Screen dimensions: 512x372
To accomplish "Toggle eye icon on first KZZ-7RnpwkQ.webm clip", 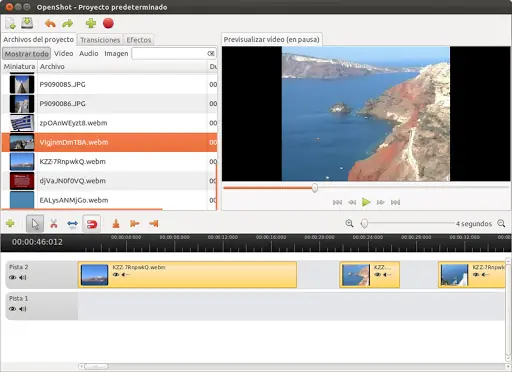I will (116, 275).
